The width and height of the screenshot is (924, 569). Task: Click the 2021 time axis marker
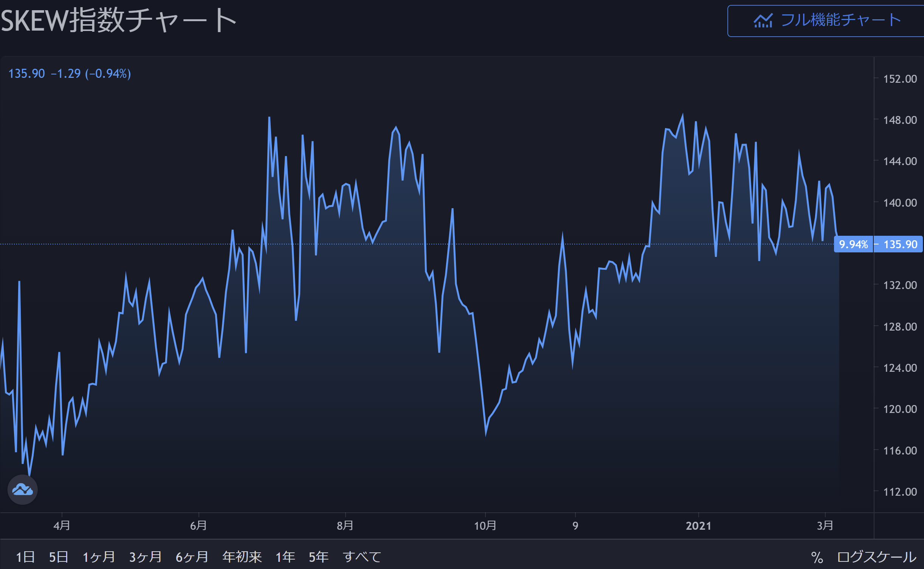698,526
